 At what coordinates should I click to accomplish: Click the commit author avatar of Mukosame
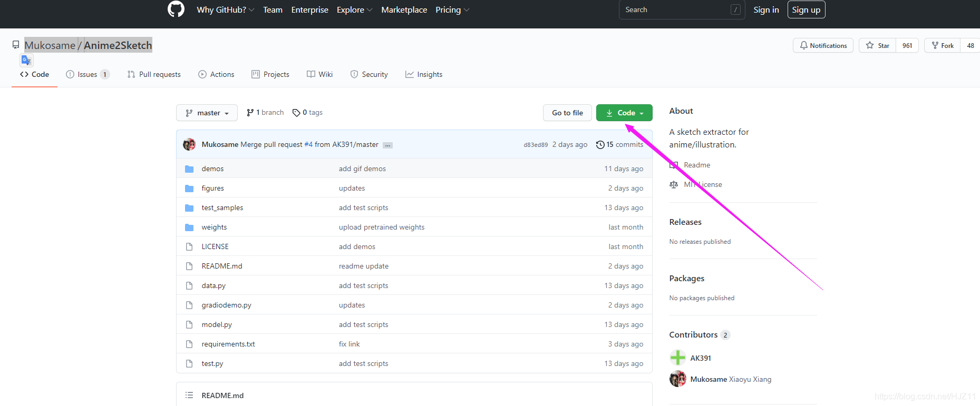(189, 144)
